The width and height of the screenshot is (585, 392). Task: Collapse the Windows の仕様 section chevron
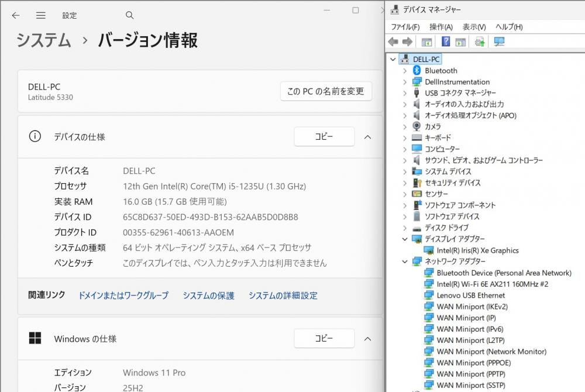[368, 339]
